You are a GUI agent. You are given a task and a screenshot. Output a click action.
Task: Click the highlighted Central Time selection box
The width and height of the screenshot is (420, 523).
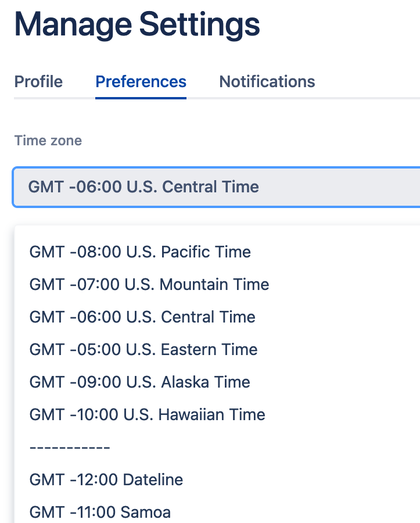coord(209,187)
